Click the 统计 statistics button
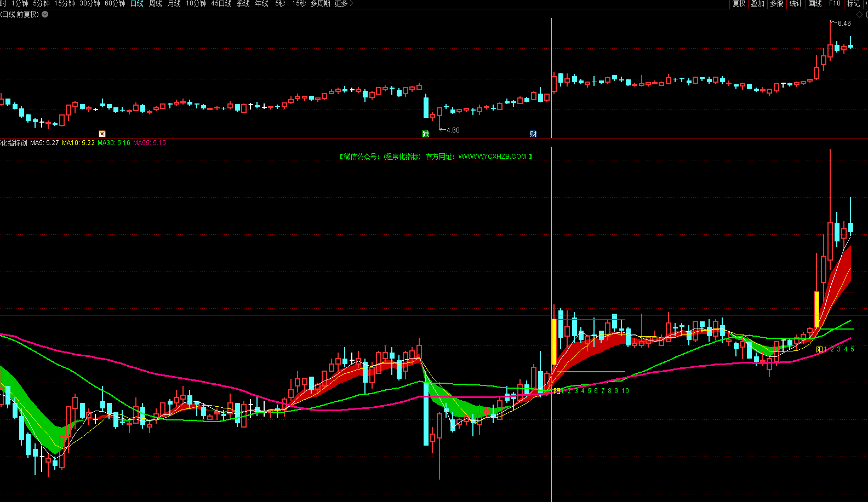Viewport: 868px width, 502px height. point(796,4)
